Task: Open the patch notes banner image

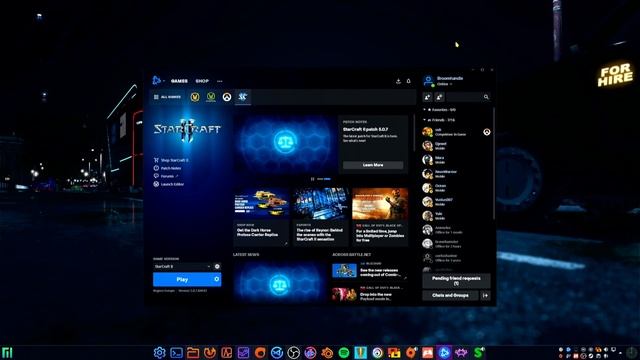Action: pyautogui.click(x=285, y=144)
